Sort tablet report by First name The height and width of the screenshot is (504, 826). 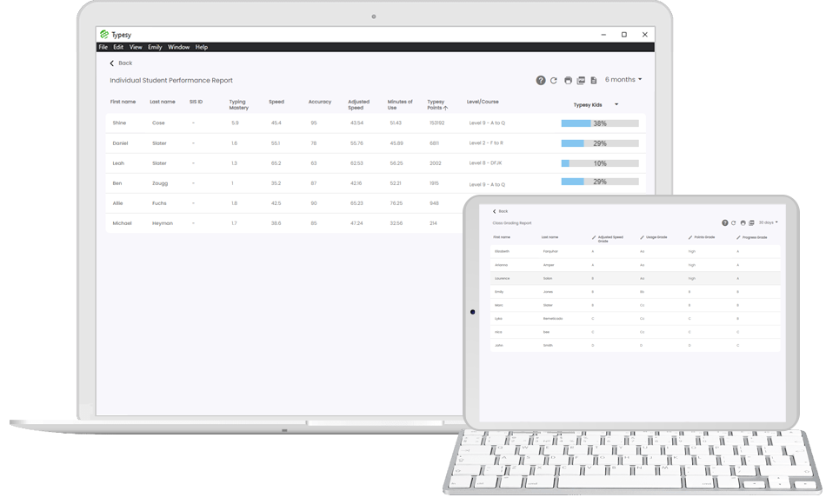tap(502, 237)
